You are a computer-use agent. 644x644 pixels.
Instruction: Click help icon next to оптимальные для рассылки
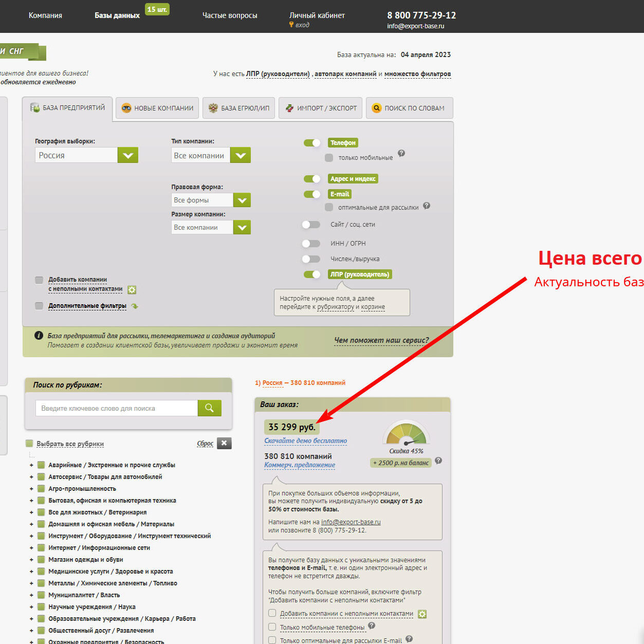[x=427, y=206]
